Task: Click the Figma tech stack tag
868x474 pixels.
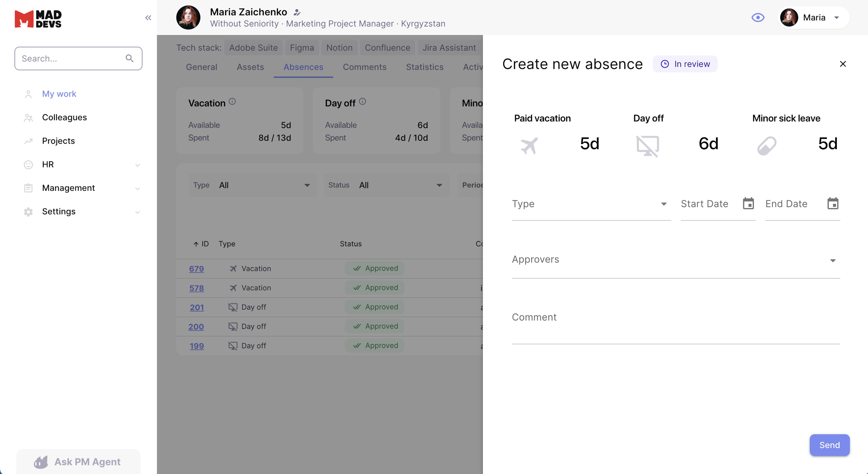Action: point(302,48)
